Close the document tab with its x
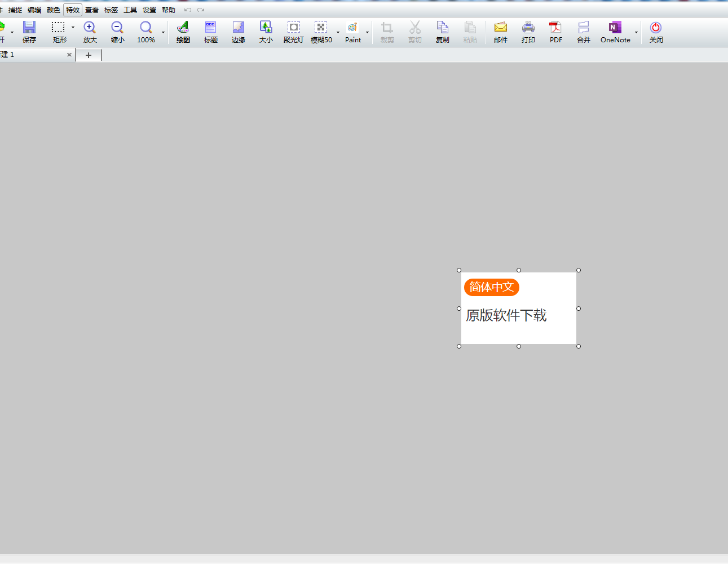The width and height of the screenshot is (728, 564). pyautogui.click(x=69, y=55)
